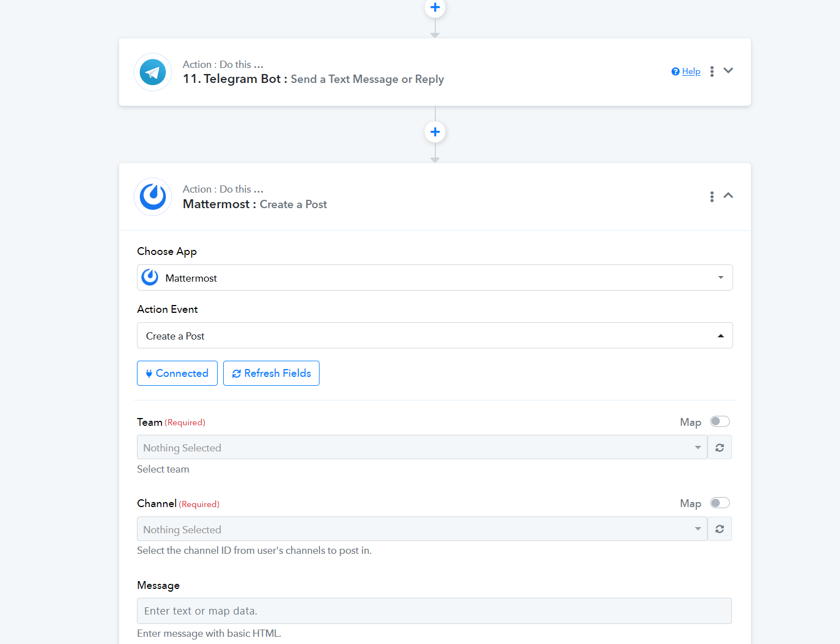
Task: Click the Telegram Bot app icon
Action: [153, 72]
